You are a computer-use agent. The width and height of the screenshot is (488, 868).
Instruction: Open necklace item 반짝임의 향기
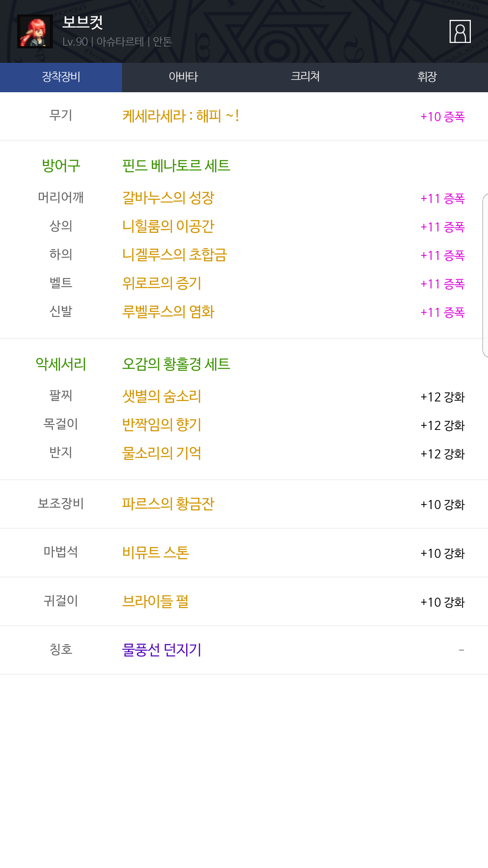pos(162,425)
